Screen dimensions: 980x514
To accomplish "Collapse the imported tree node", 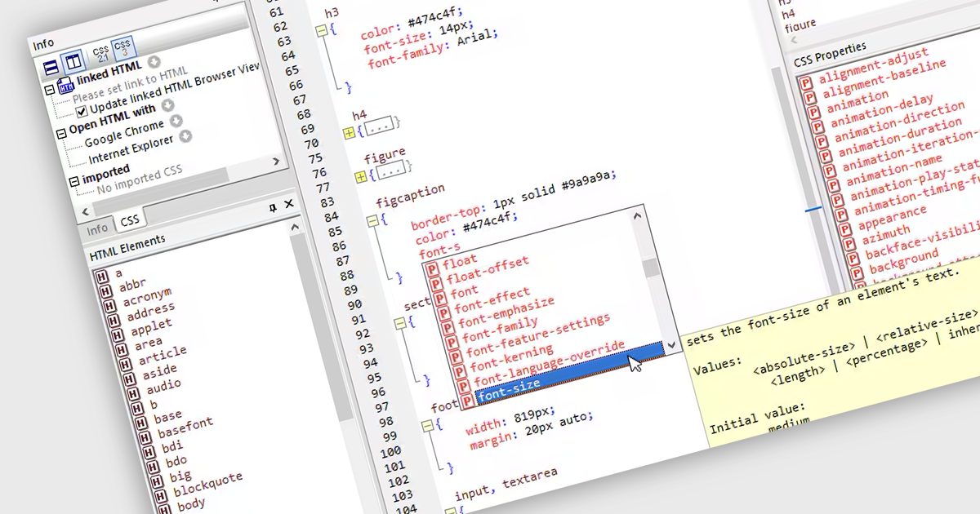I will coord(75,179).
